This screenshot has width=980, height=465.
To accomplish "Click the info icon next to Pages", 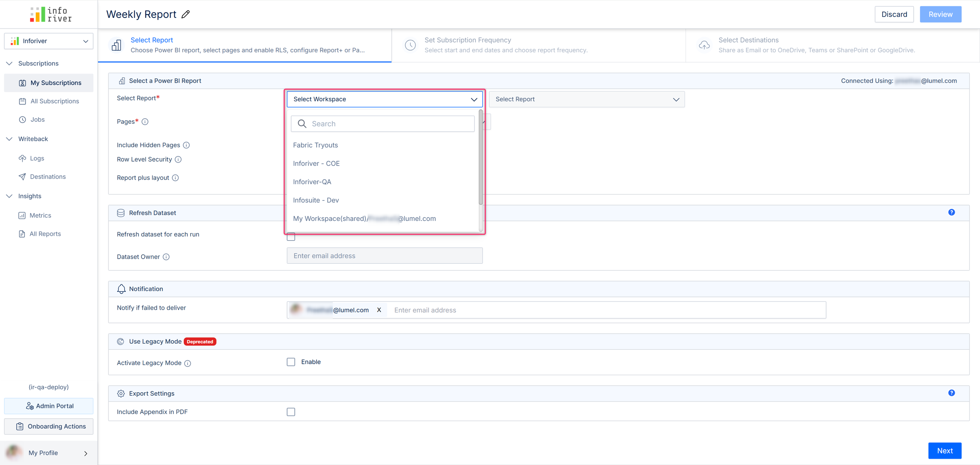I will click(x=145, y=122).
